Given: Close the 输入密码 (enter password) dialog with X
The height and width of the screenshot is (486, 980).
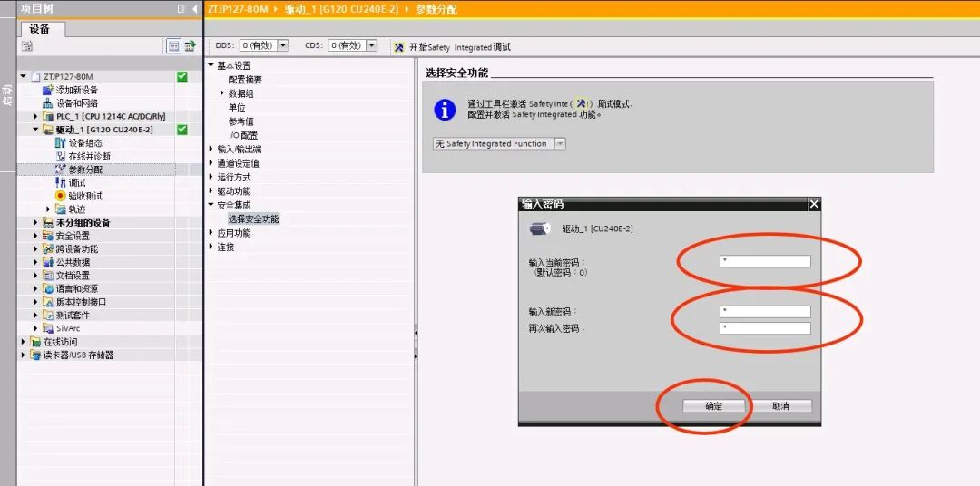Looking at the screenshot, I should point(813,204).
